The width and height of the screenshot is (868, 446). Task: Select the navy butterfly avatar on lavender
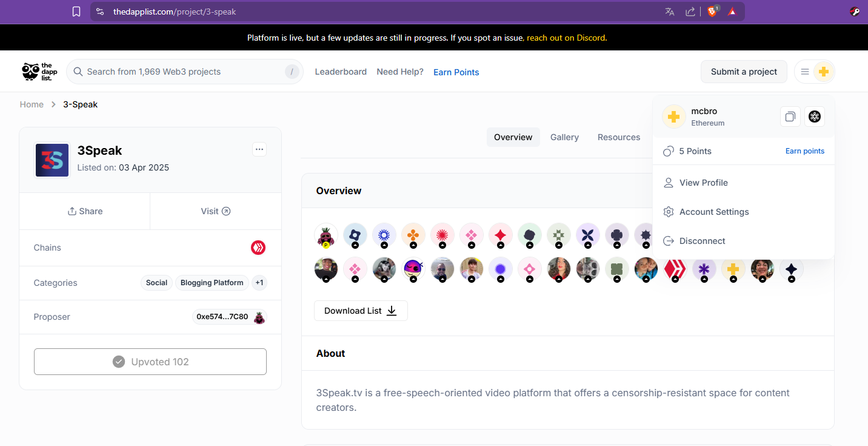[588, 235]
